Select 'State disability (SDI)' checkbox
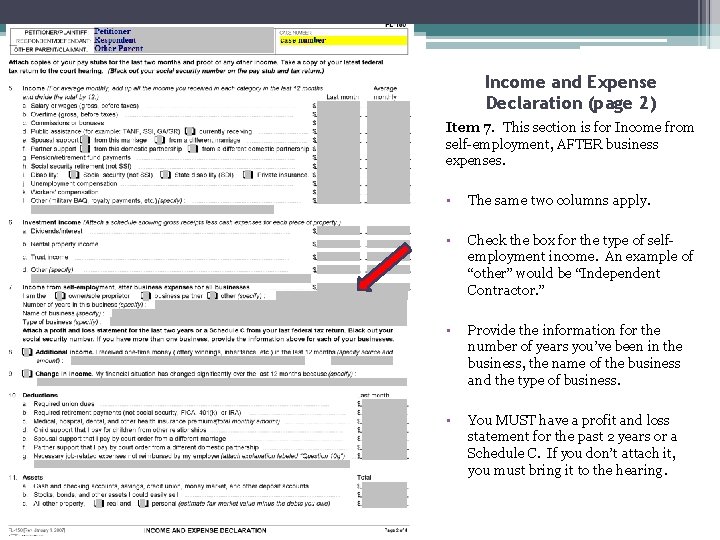The width and height of the screenshot is (720, 540). point(165,174)
